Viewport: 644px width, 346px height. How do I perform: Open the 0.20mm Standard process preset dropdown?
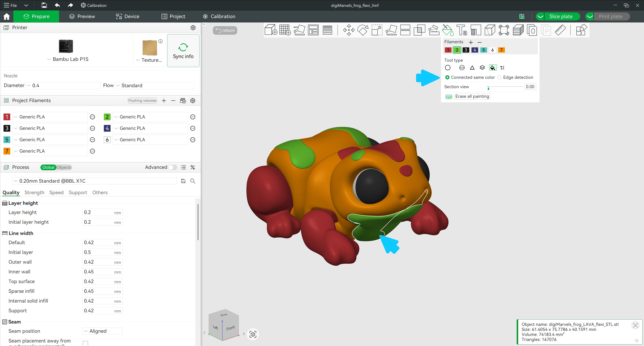94,181
